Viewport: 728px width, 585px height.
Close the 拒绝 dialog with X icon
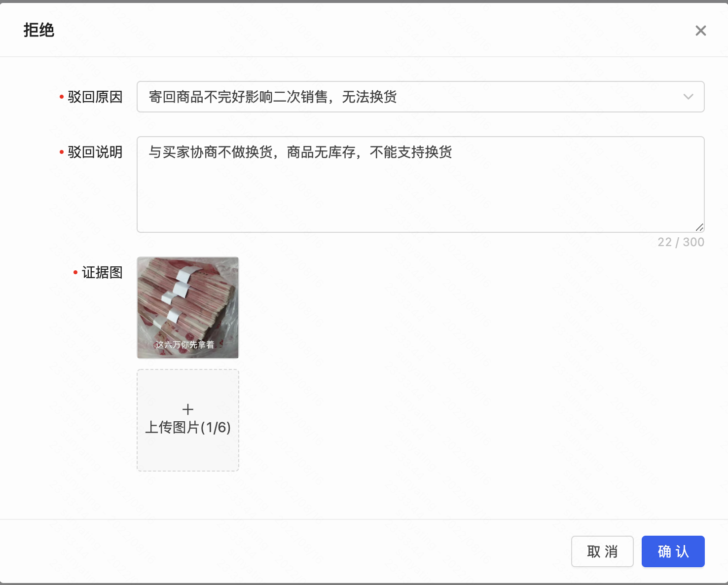[700, 31]
